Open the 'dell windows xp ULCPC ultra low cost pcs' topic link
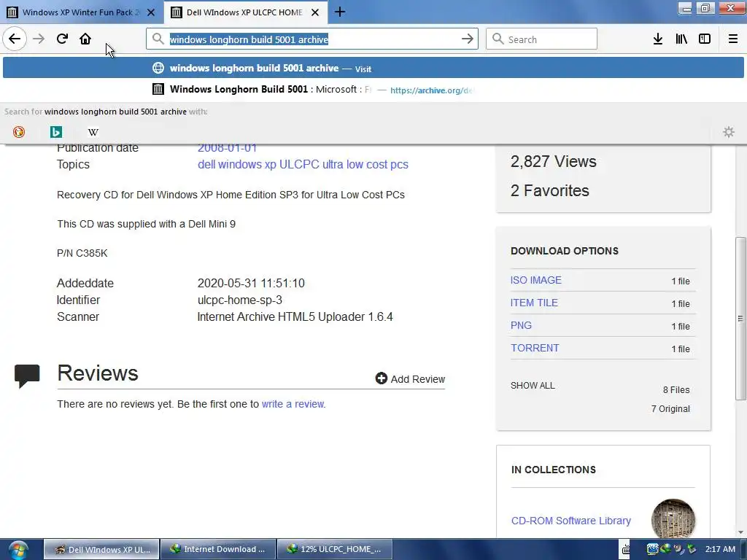747x560 pixels. (303, 164)
